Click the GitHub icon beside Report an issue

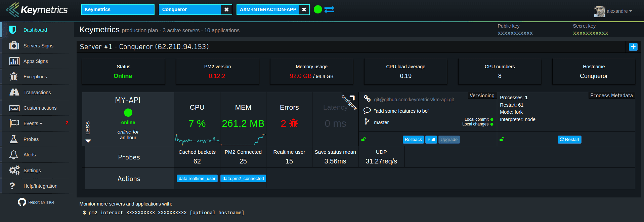click(22, 202)
